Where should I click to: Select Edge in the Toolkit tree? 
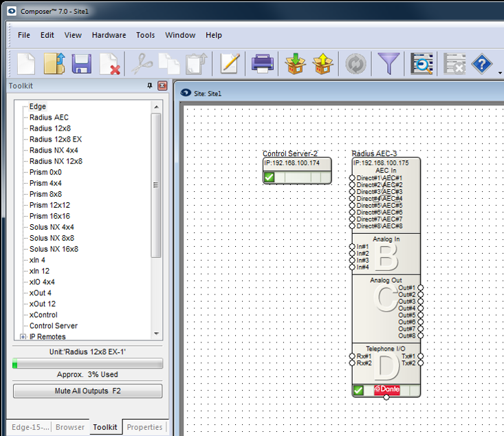[38, 107]
